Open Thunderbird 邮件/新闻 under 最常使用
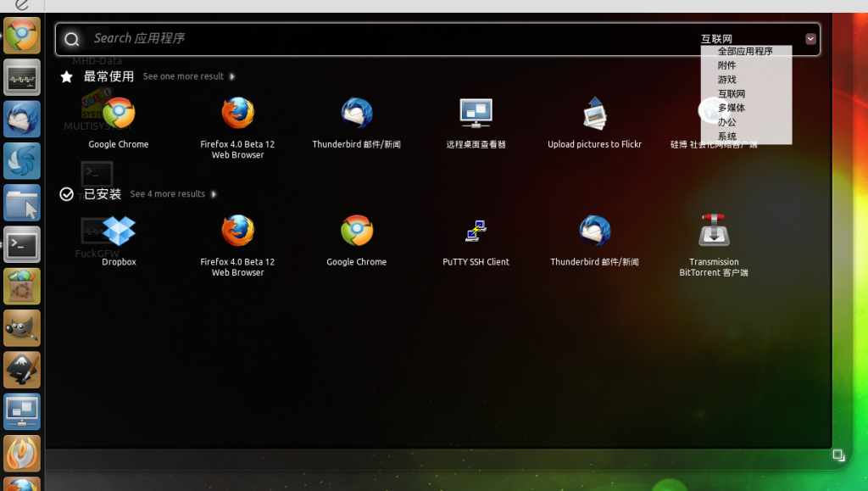 357,123
